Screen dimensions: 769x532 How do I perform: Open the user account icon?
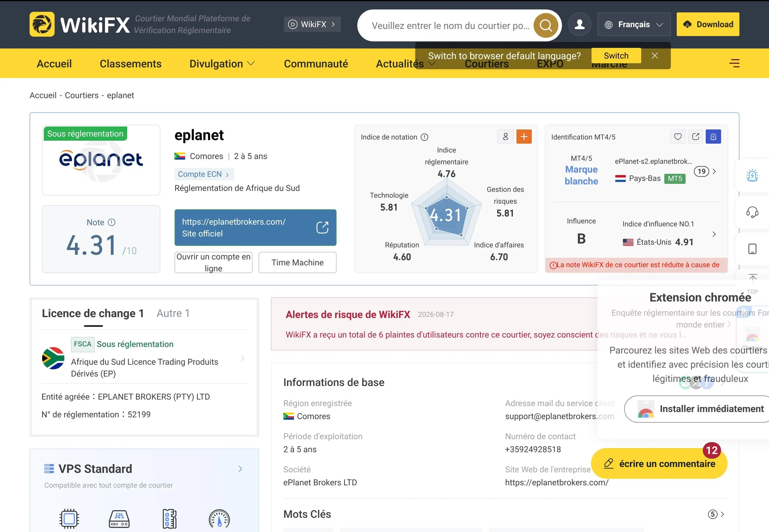click(x=580, y=24)
